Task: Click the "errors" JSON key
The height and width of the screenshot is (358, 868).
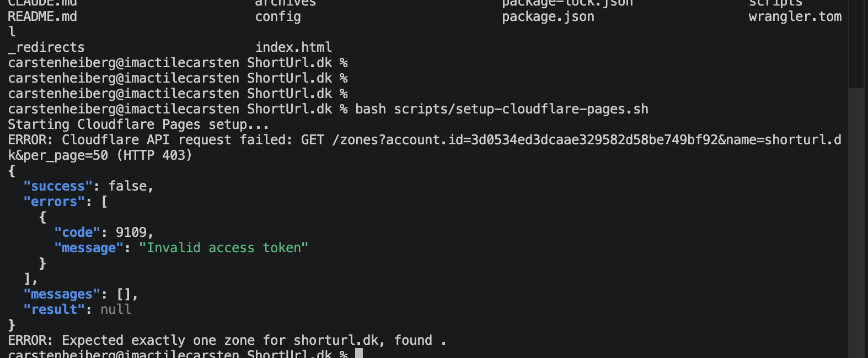Action: pyautogui.click(x=54, y=202)
